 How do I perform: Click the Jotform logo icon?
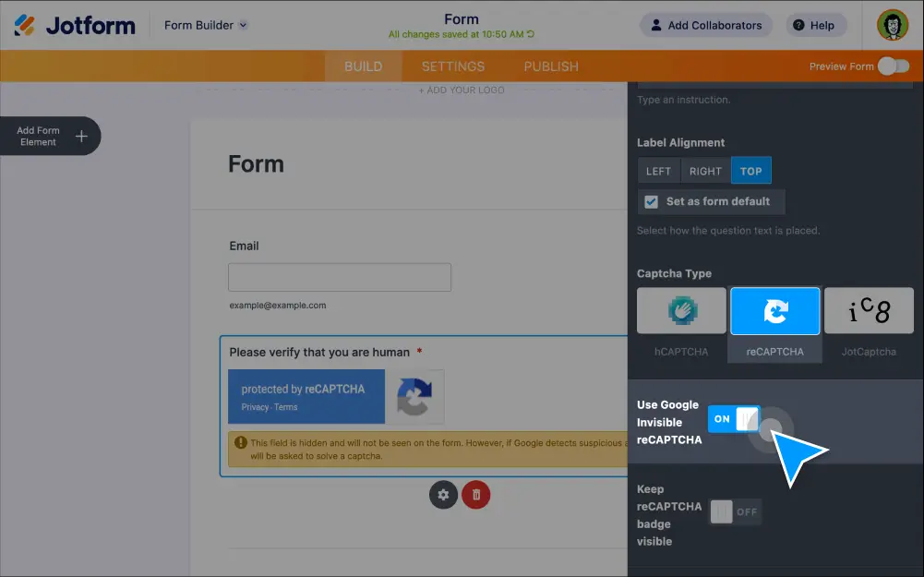[25, 25]
